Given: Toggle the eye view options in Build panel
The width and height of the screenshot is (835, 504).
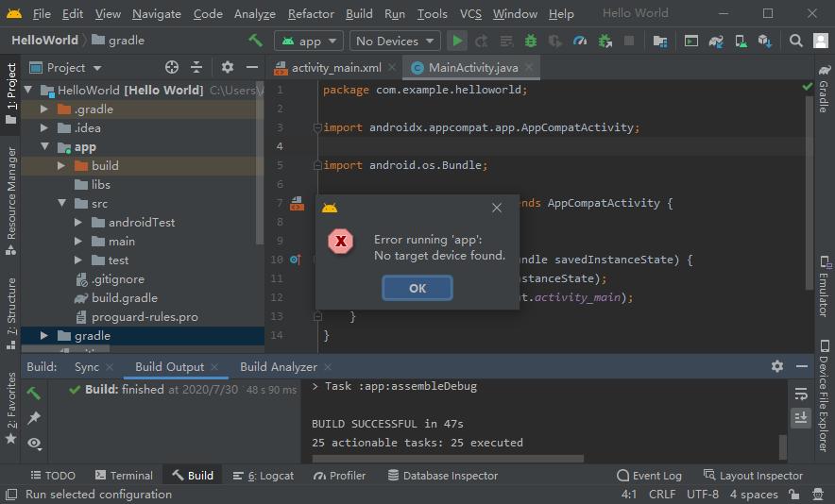Looking at the screenshot, I should tap(35, 443).
